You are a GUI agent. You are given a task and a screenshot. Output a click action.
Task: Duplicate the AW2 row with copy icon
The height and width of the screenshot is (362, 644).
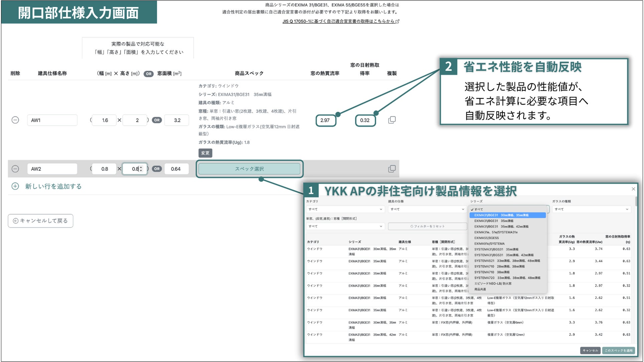point(392,169)
